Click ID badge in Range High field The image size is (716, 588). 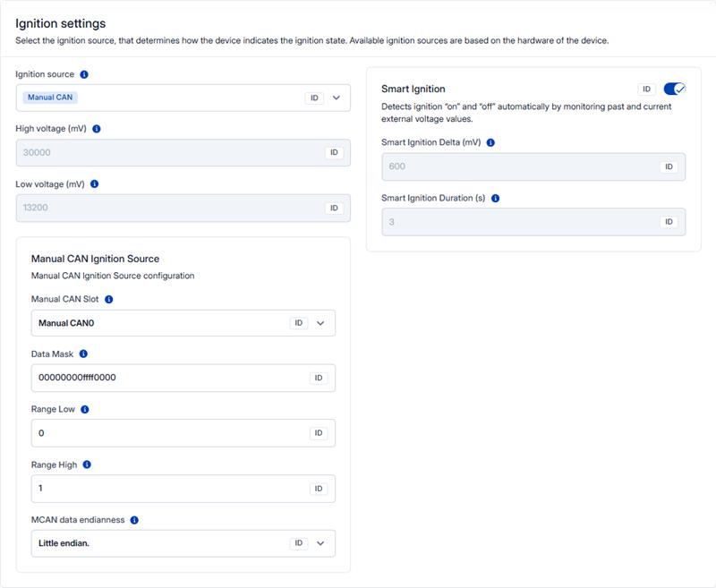pos(319,489)
